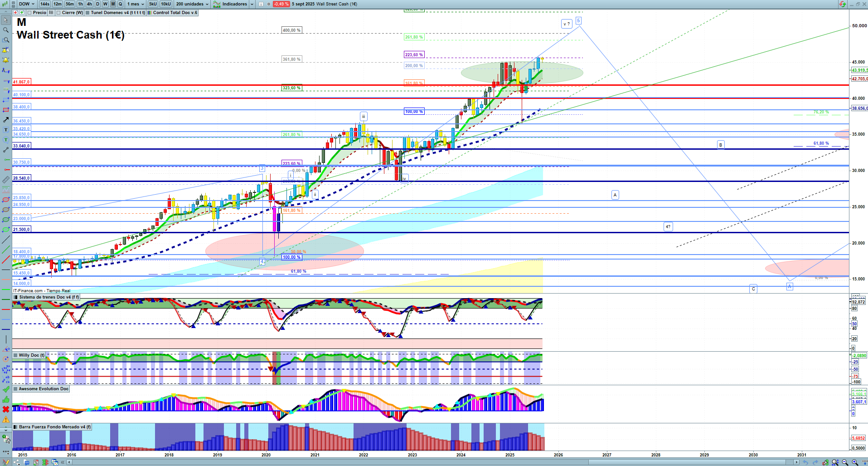Switch to the Q quarterly timeframe
This screenshot has width=868, height=466.
click(x=120, y=4)
